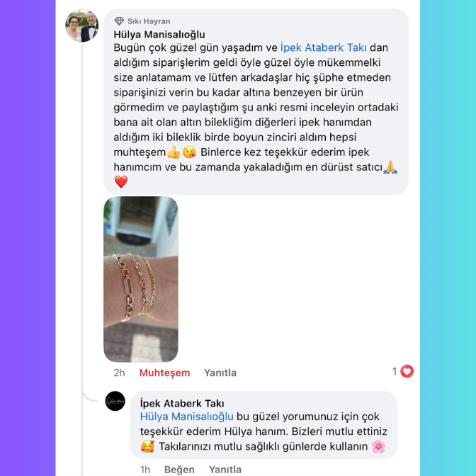Click the 2h comment timestamp
Viewport: 476px width, 476px height.
click(x=119, y=373)
